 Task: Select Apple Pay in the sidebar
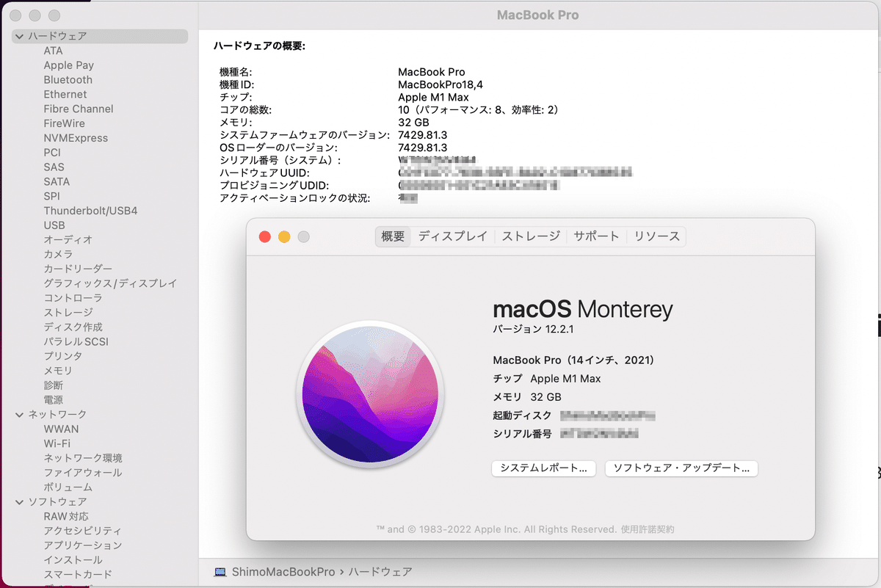[68, 65]
